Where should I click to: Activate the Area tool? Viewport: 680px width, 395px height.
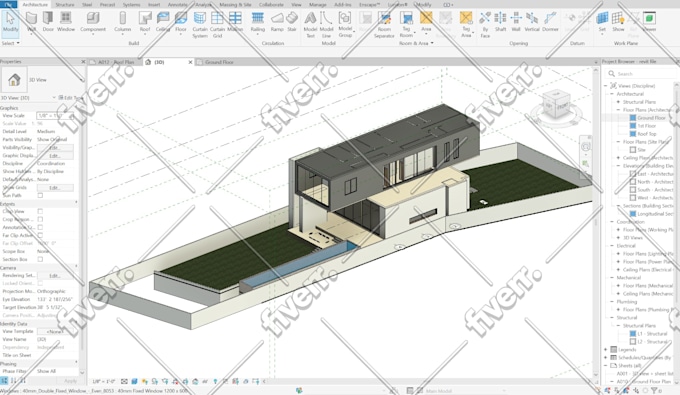pos(426,22)
